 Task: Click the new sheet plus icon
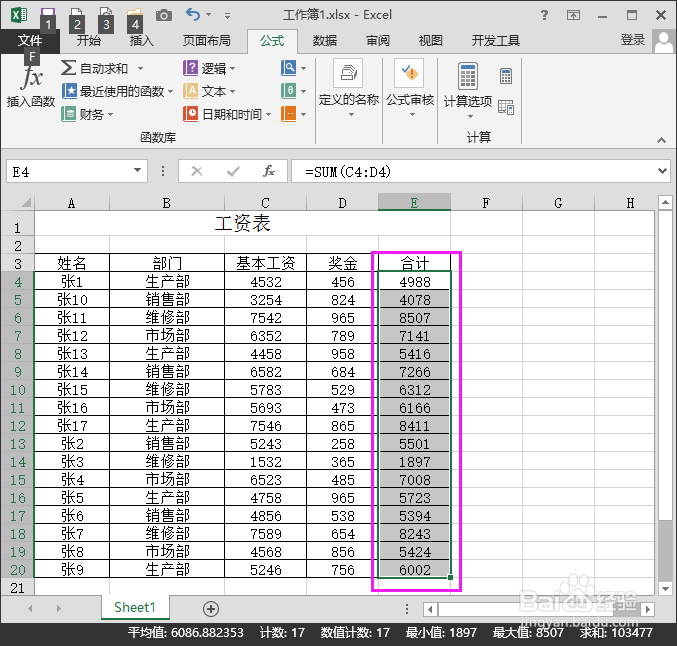point(211,609)
